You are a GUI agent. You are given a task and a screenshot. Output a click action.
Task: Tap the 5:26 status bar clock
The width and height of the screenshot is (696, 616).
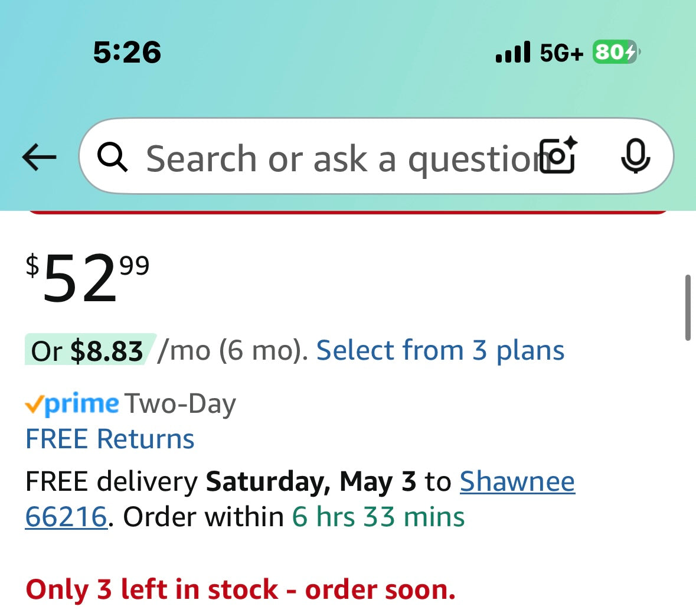(x=127, y=52)
